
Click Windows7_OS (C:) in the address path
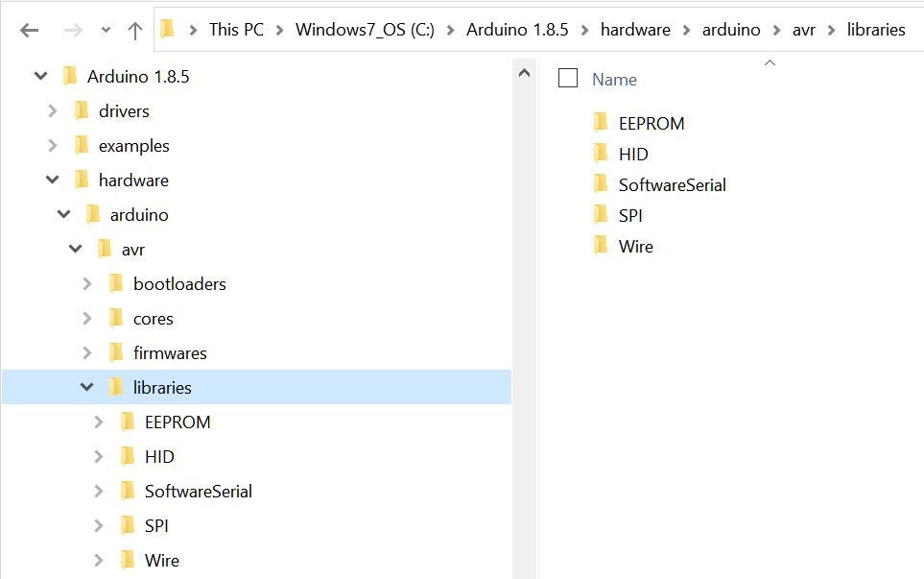click(365, 30)
